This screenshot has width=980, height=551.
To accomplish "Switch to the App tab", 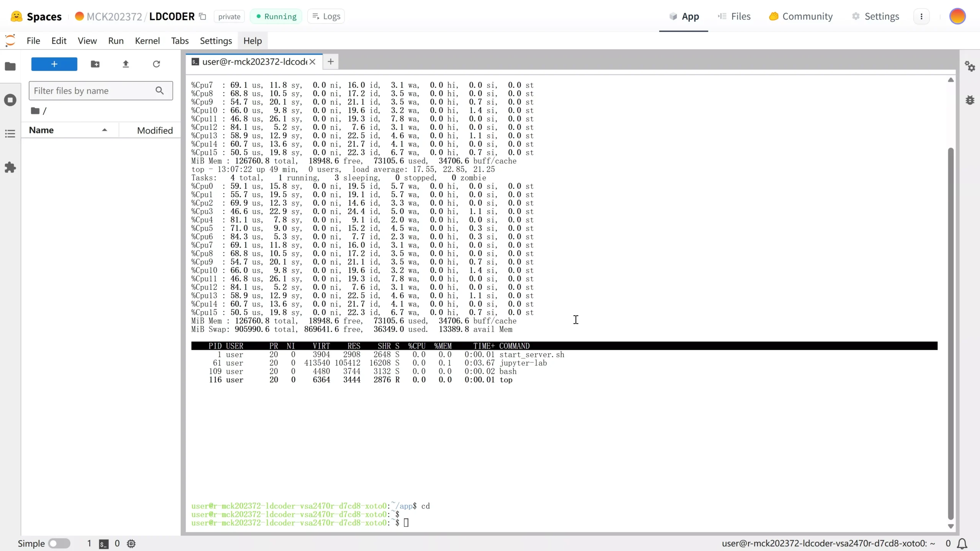I will click(x=684, y=16).
